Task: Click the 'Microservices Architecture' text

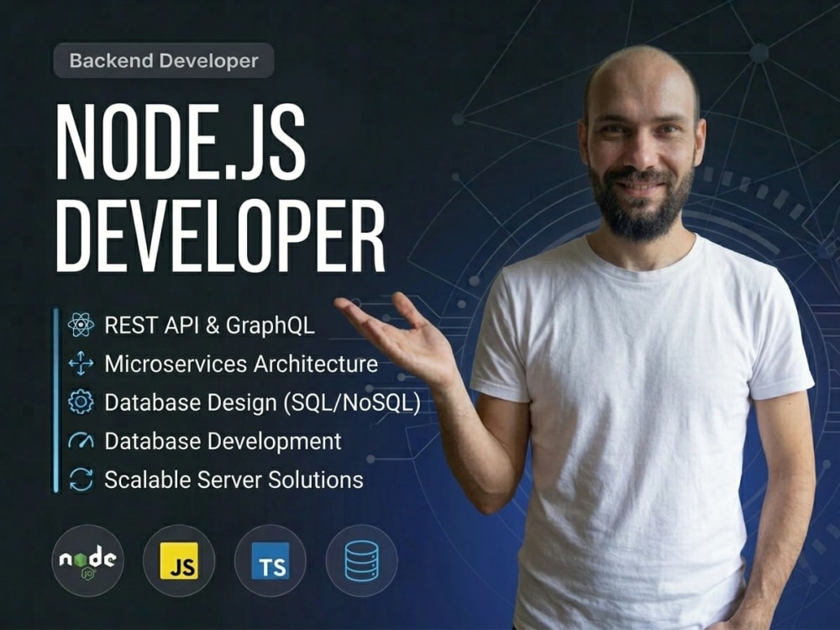Action: [x=242, y=364]
